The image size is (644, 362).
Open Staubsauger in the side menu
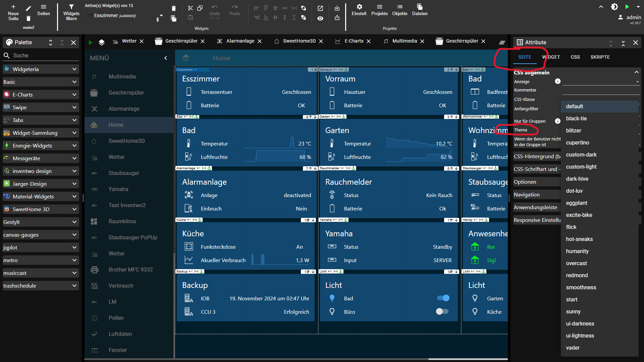click(x=124, y=173)
